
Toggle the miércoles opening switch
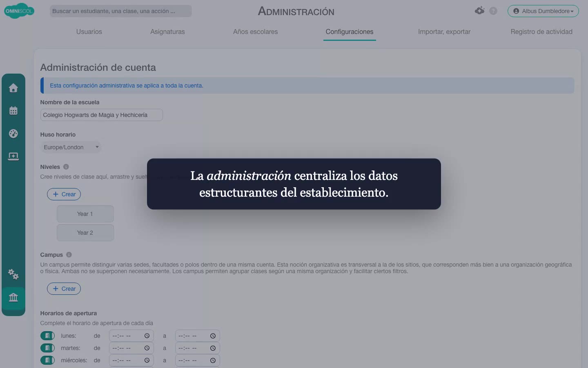click(x=47, y=360)
